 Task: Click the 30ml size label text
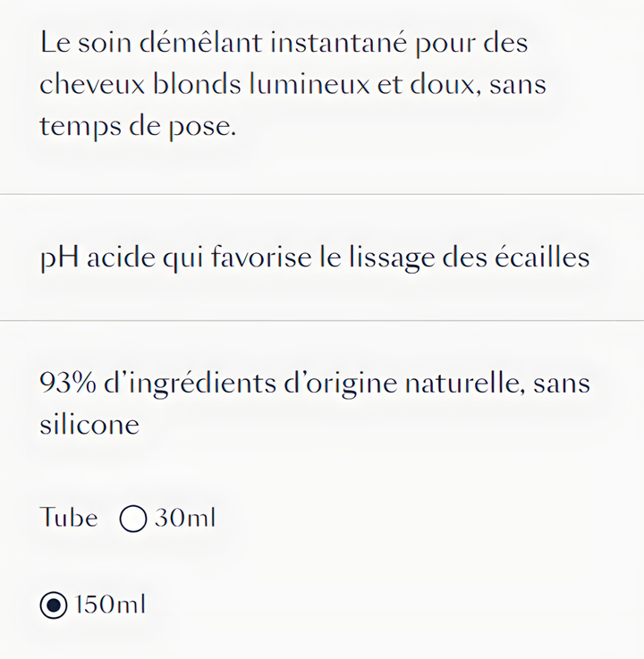point(185,518)
